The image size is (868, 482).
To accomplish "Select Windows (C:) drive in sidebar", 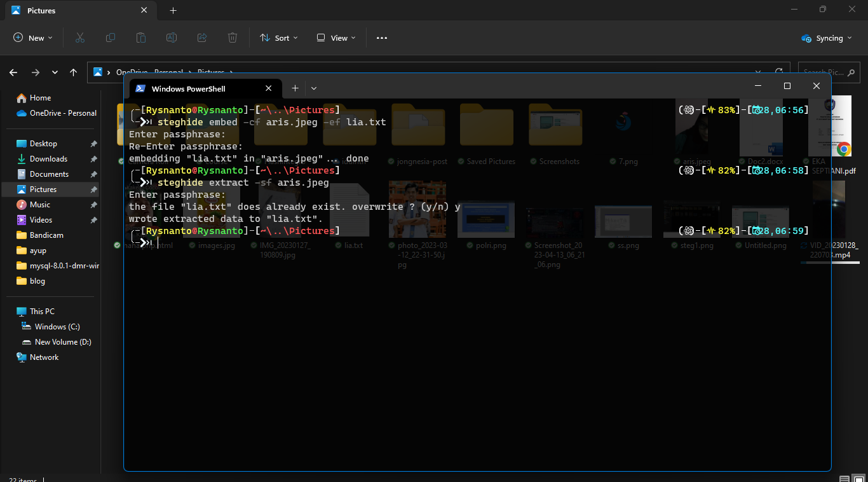I will pyautogui.click(x=57, y=327).
